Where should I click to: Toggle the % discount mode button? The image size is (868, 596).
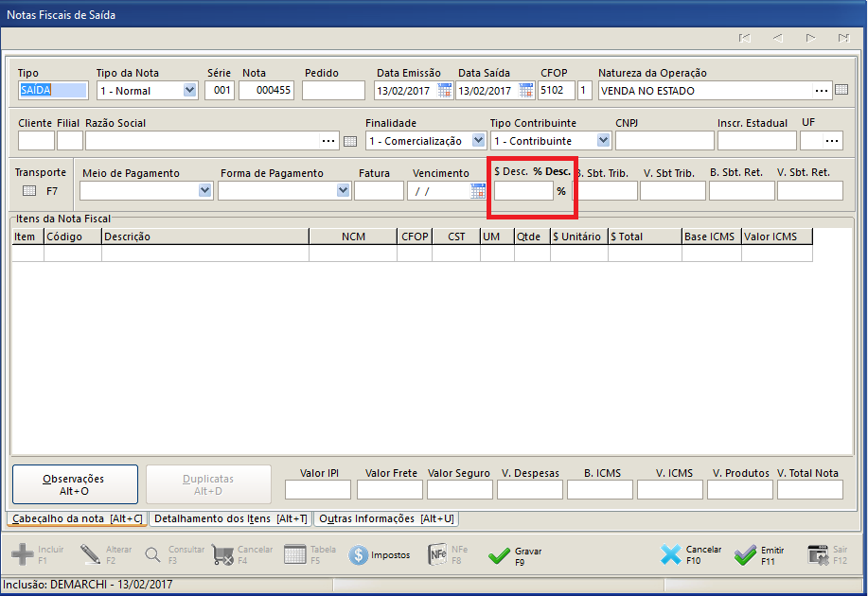561,191
